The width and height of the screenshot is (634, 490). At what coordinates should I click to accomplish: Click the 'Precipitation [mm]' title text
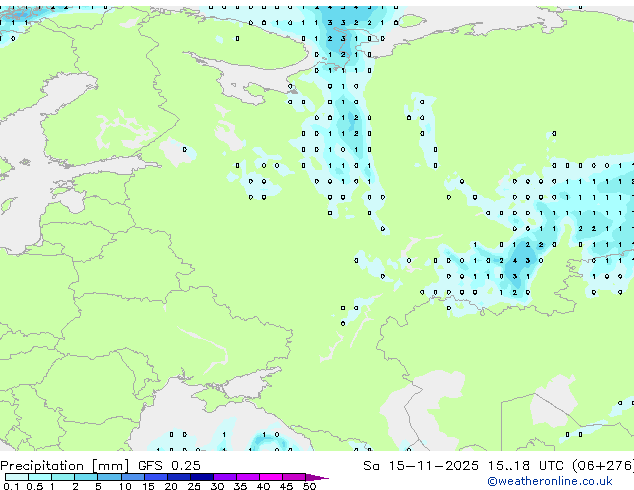click(x=64, y=466)
